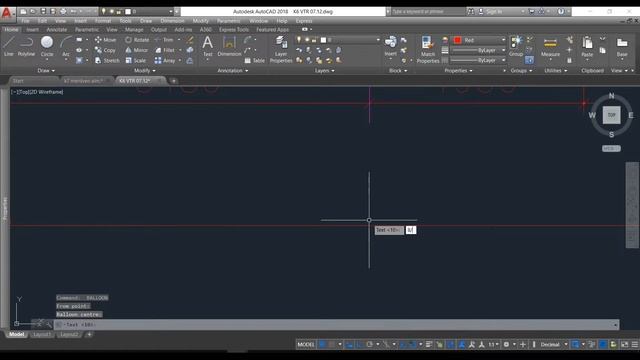This screenshot has height=360, width=640.
Task: Select the Dimension tool
Action: [x=229, y=46]
